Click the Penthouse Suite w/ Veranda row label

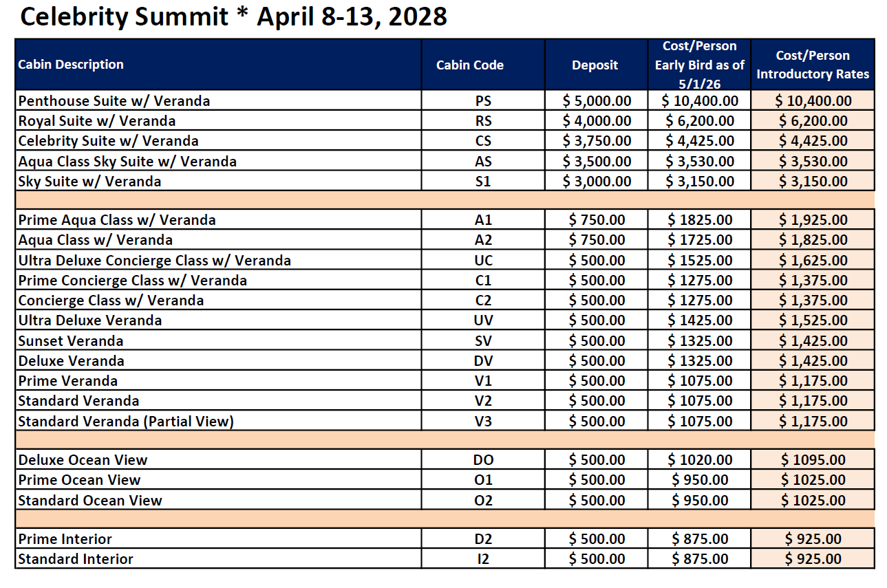(x=114, y=101)
